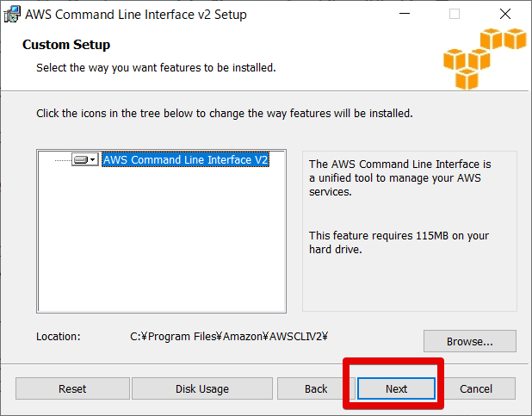The width and height of the screenshot is (532, 416).
Task: Select the AWS Command Line Interface V2 feature
Action: (x=185, y=160)
